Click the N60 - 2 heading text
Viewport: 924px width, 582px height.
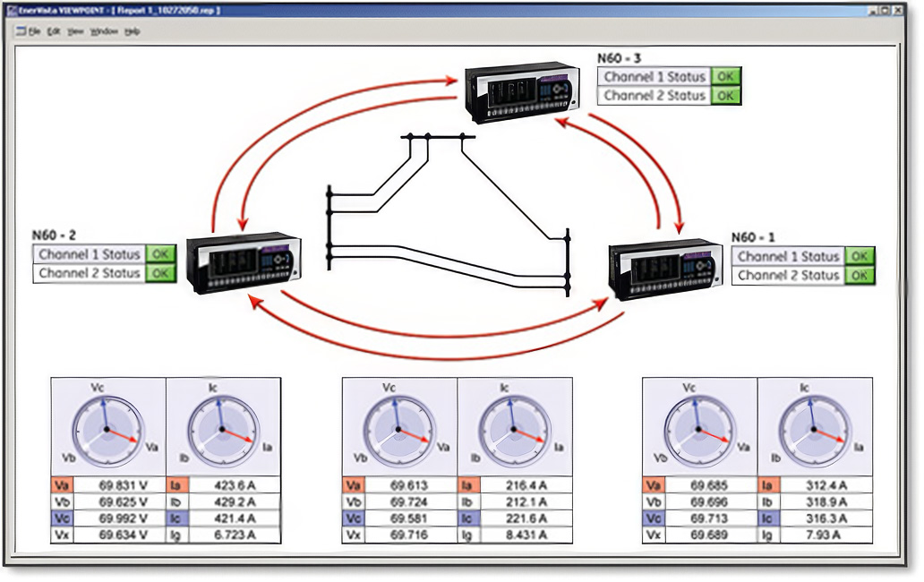click(x=54, y=235)
